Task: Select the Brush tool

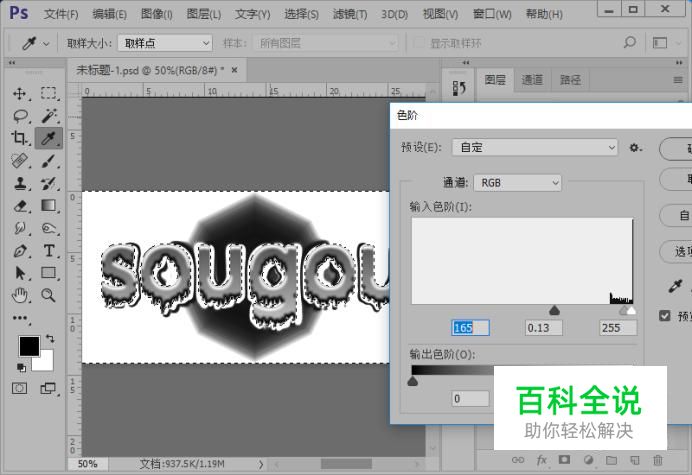Action: [49, 161]
